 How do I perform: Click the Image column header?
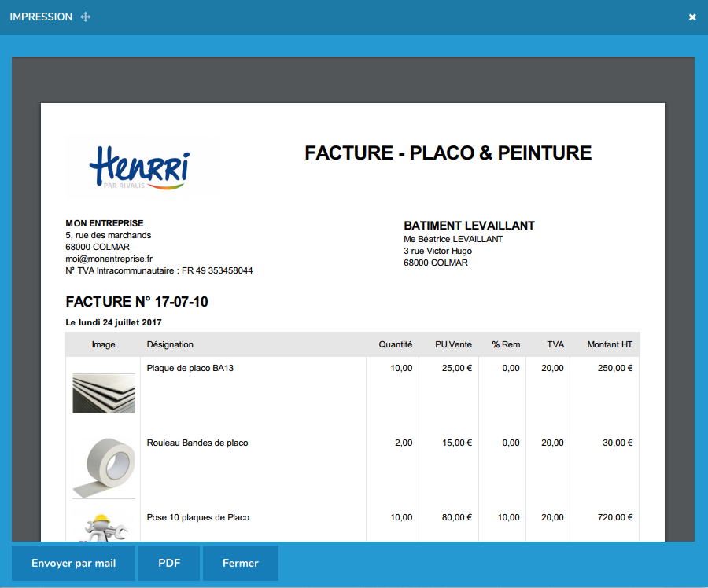click(103, 344)
